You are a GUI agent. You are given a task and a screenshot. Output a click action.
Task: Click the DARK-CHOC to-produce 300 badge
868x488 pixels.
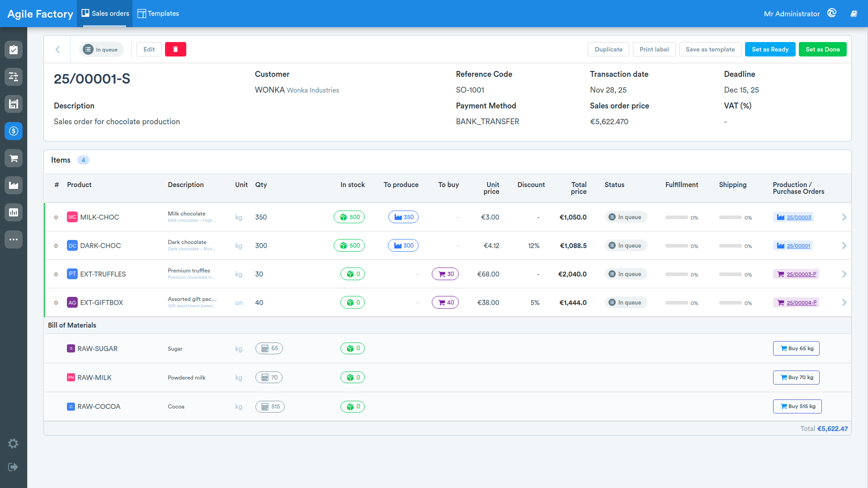[x=403, y=246]
